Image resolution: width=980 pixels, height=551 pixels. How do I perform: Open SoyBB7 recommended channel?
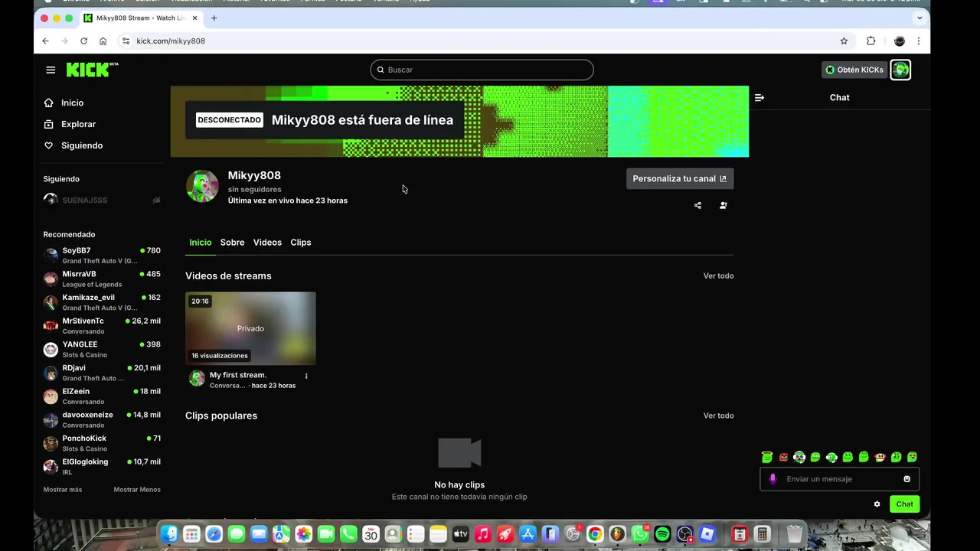point(103,256)
